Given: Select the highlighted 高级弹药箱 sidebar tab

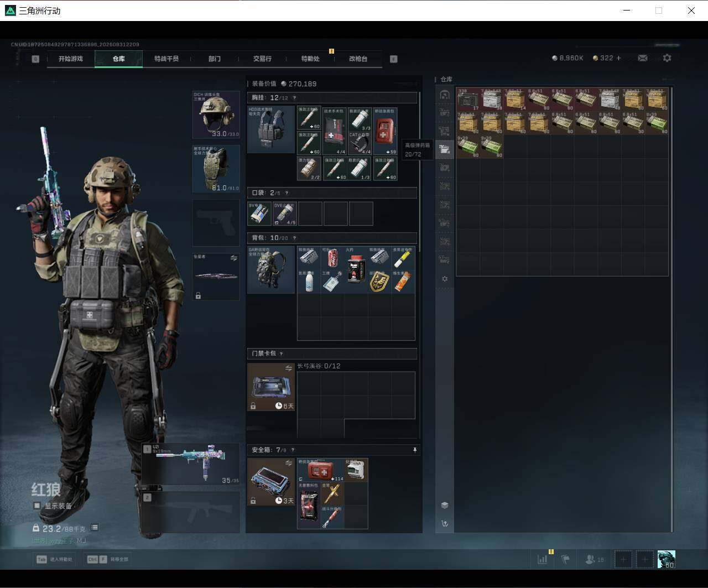Looking at the screenshot, I should tap(444, 149).
